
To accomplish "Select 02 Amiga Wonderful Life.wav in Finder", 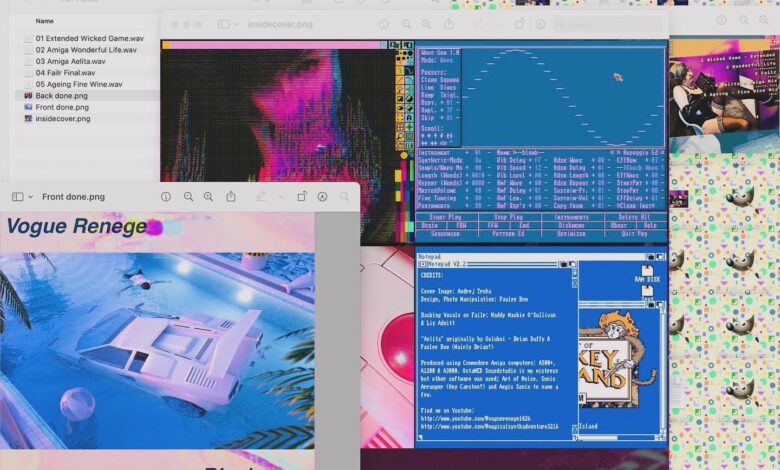I will [x=84, y=50].
